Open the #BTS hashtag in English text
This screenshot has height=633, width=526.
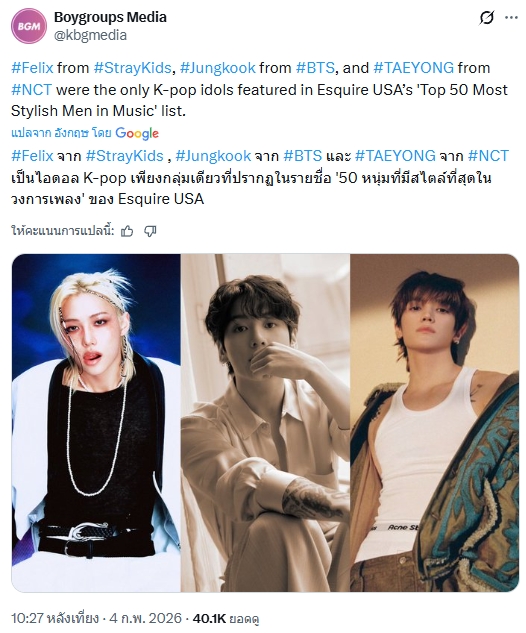315,68
